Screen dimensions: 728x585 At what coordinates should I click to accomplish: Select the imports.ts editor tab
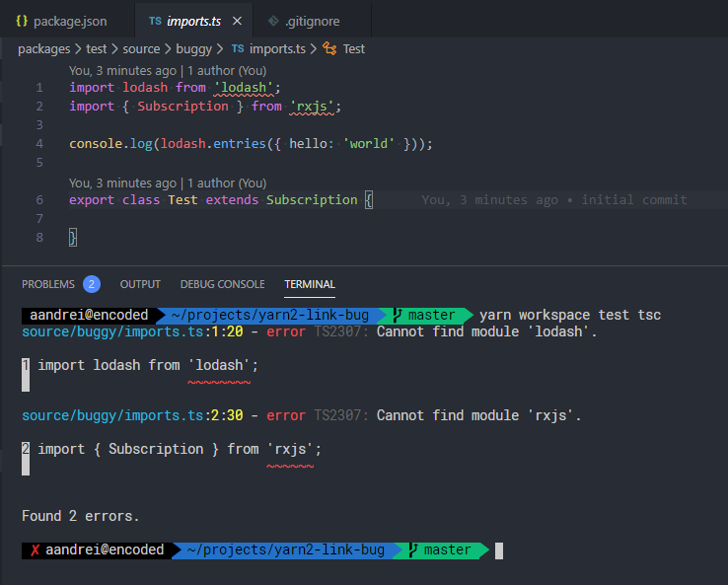click(x=193, y=21)
